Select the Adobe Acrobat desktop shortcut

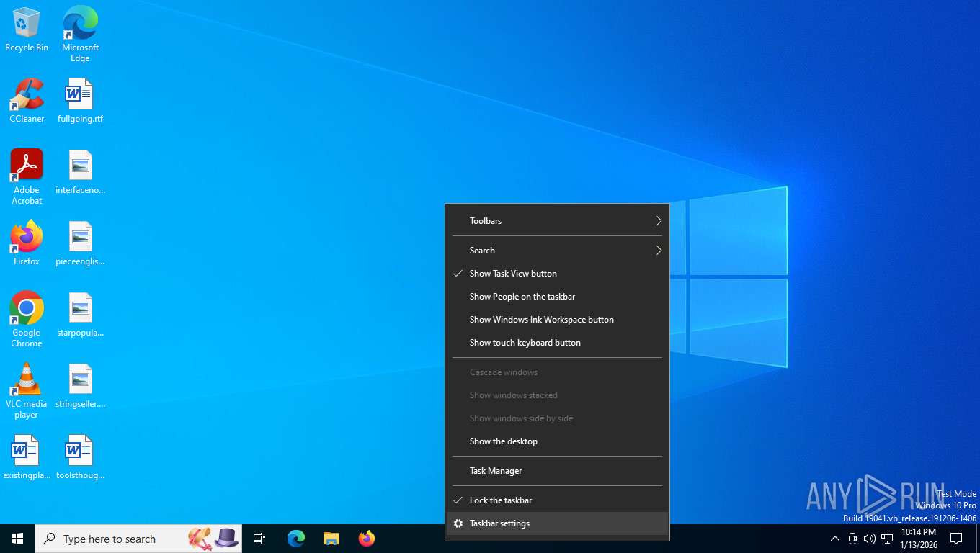(27, 176)
